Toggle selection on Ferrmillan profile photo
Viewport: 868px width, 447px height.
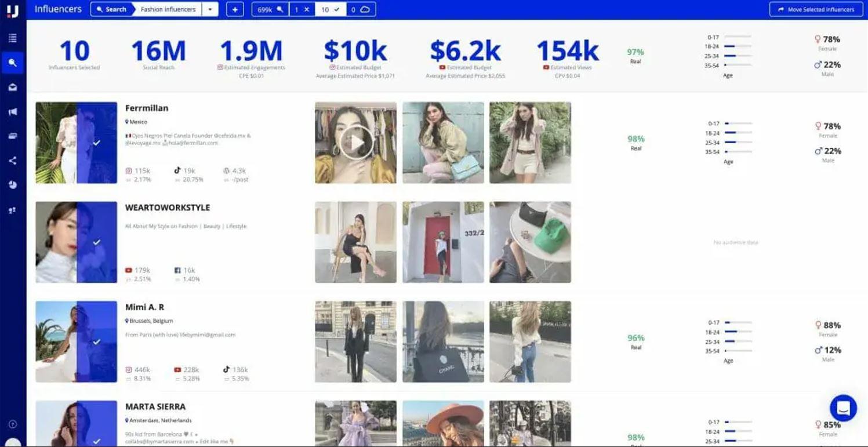coord(76,143)
